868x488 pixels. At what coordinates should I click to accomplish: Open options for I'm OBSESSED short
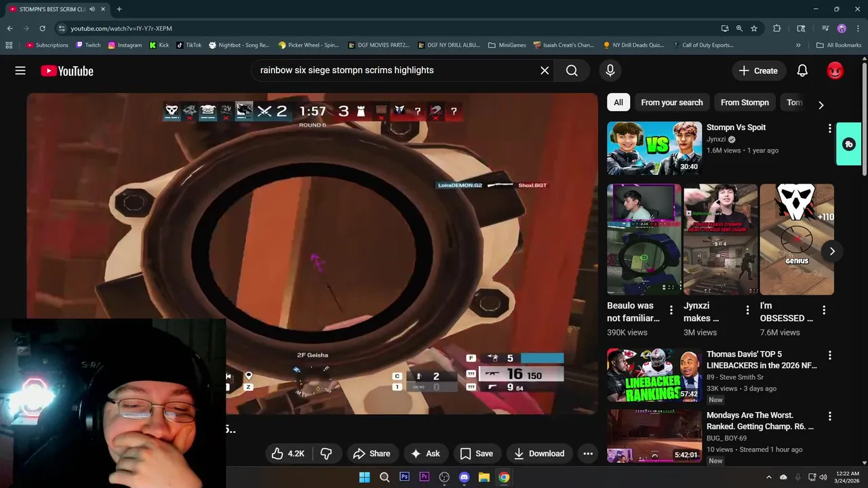[x=824, y=310]
